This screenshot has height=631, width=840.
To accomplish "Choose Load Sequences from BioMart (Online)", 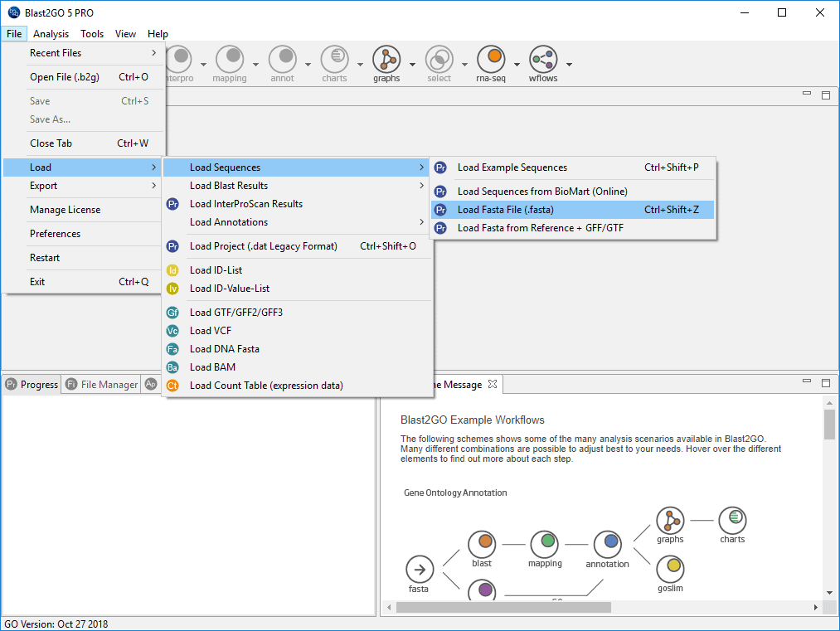I will click(573, 192).
